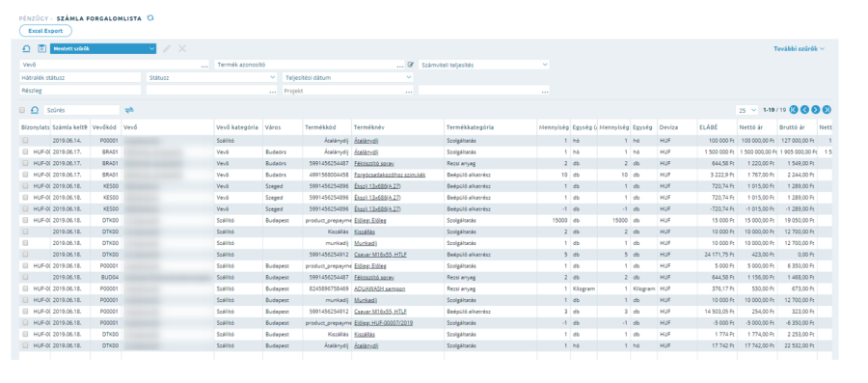
Task: Click the BUD04 customer code cell
Action: [111, 277]
